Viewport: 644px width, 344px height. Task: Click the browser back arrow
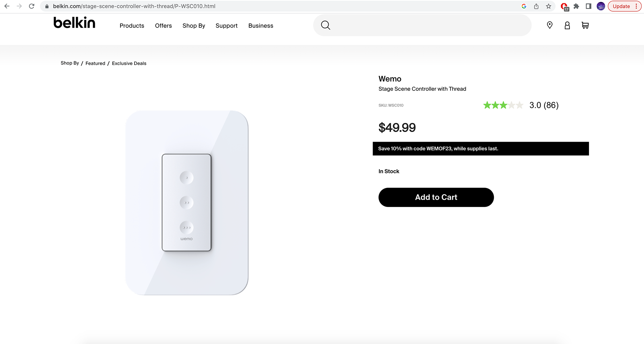click(x=7, y=6)
